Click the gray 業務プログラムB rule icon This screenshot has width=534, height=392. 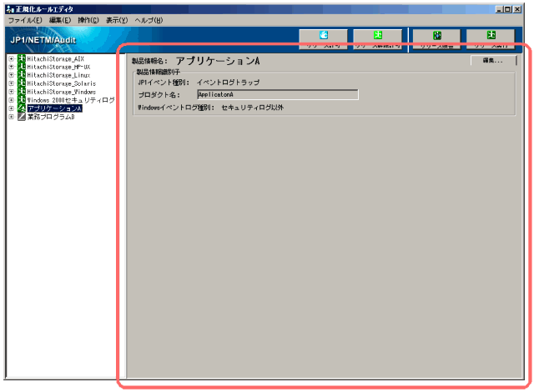(22, 117)
